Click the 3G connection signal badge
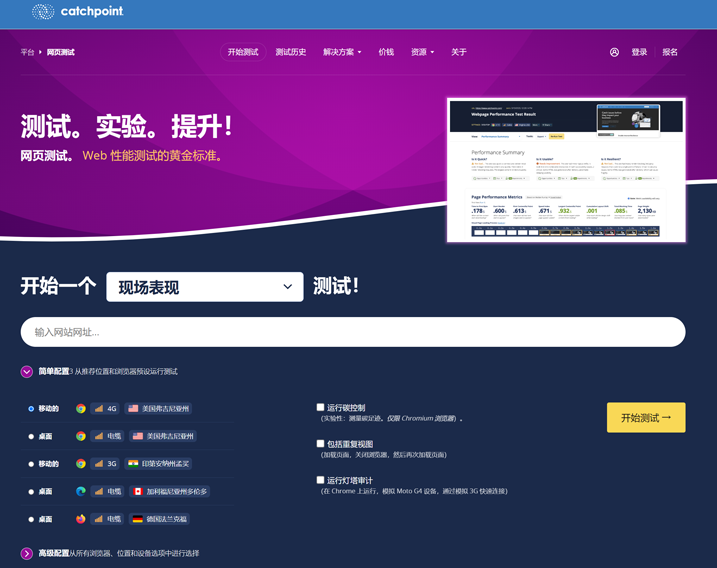Image resolution: width=717 pixels, height=568 pixels. point(105,464)
